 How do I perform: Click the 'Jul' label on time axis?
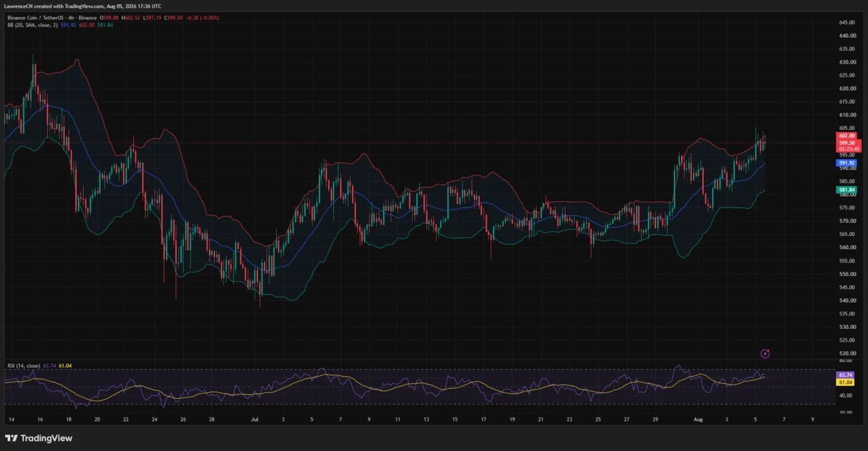[255, 418]
